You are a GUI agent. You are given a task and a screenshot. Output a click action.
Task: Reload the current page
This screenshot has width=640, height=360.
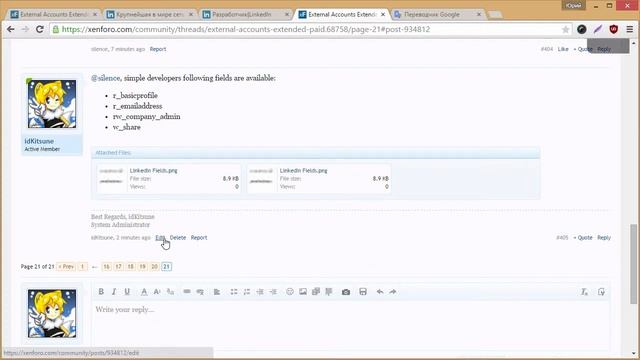(40, 29)
